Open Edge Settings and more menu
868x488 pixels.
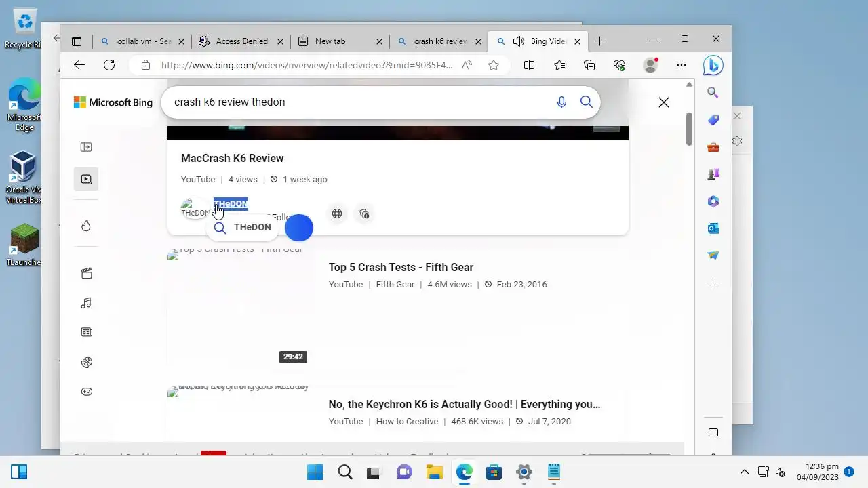[x=682, y=65]
